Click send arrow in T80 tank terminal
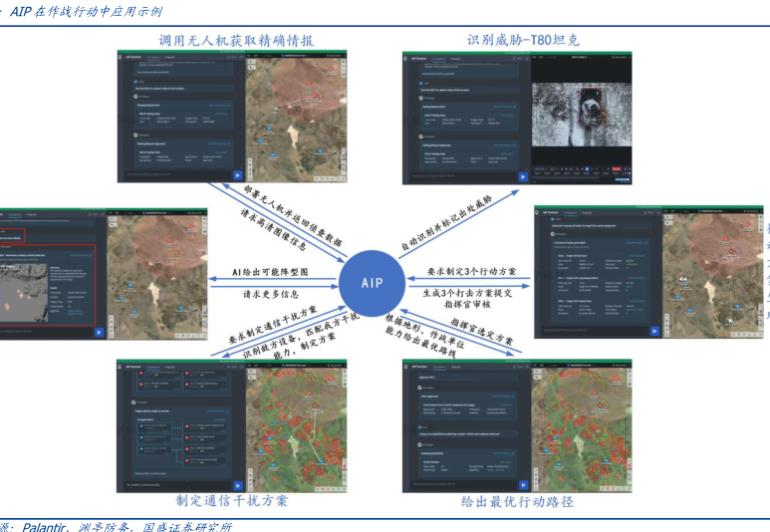The height and width of the screenshot is (532, 770). point(524,176)
